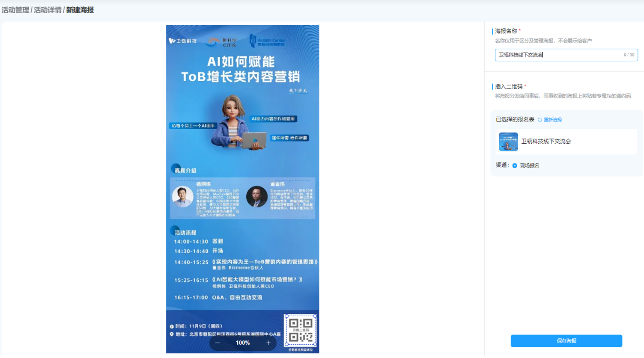The width and height of the screenshot is (644, 358).
Task: Click the 重新选择 link
Action: [553, 120]
